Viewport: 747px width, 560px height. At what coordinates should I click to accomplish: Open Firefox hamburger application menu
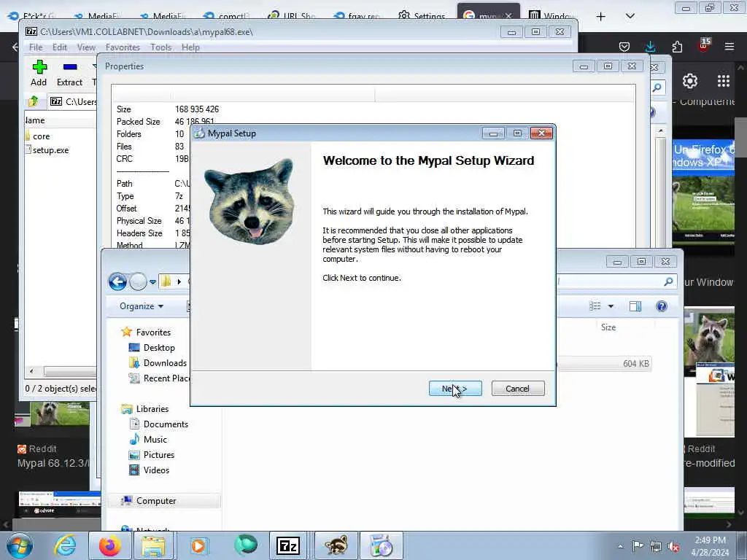click(x=729, y=46)
